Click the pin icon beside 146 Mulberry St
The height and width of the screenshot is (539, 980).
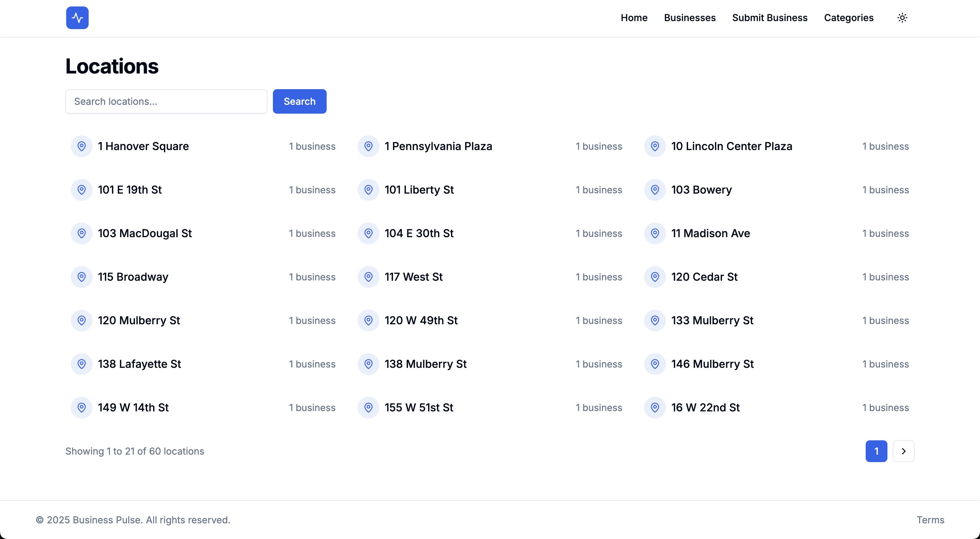pos(655,364)
